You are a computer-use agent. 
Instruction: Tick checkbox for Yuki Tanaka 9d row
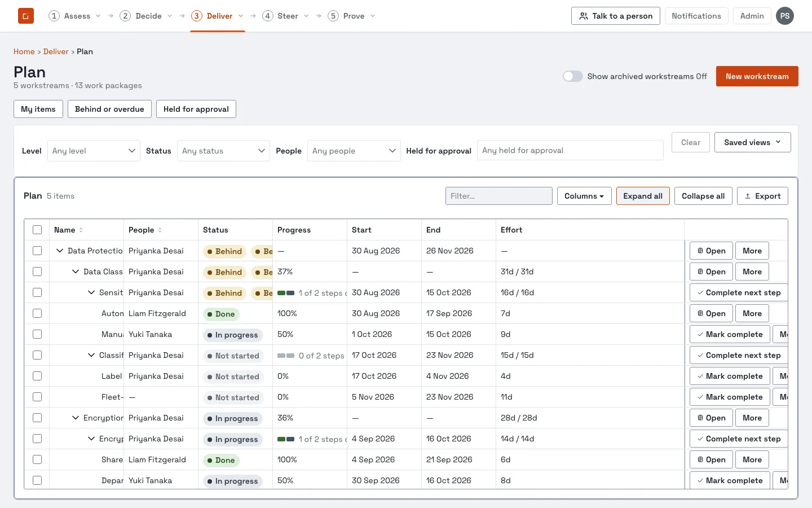37,334
